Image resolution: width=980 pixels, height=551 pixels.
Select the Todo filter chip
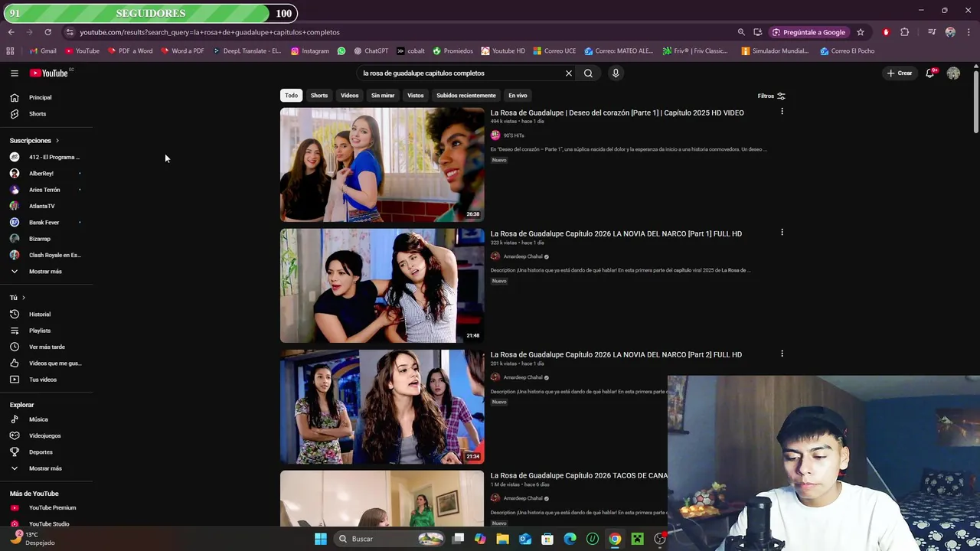291,96
